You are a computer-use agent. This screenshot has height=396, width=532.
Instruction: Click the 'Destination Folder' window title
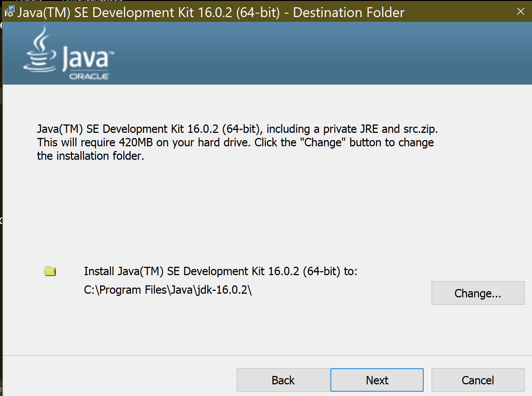point(349,12)
